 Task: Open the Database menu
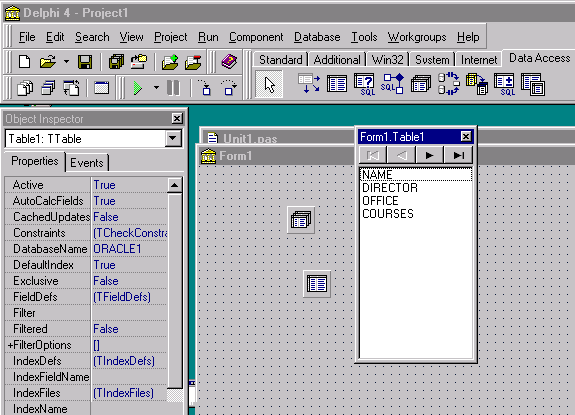[317, 37]
